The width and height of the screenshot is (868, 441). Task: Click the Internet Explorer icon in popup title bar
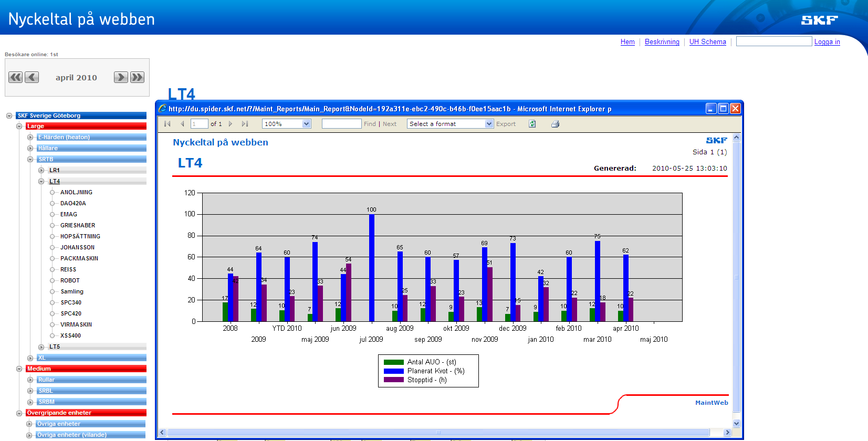(x=163, y=109)
